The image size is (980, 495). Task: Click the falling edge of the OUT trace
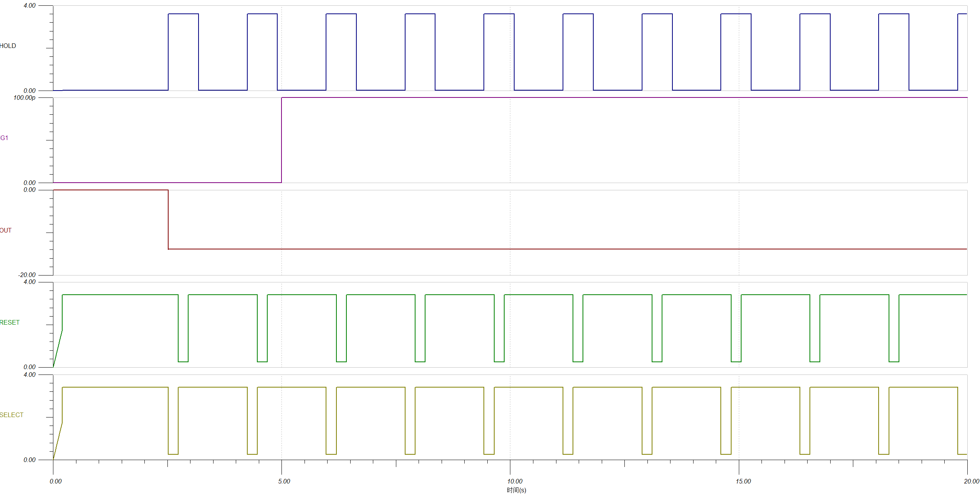(168, 219)
